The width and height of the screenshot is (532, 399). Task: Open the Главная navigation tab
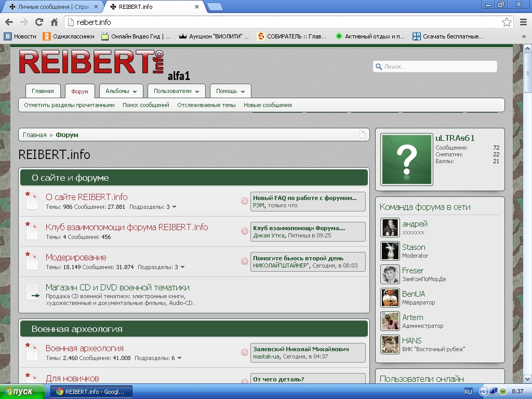coord(43,91)
